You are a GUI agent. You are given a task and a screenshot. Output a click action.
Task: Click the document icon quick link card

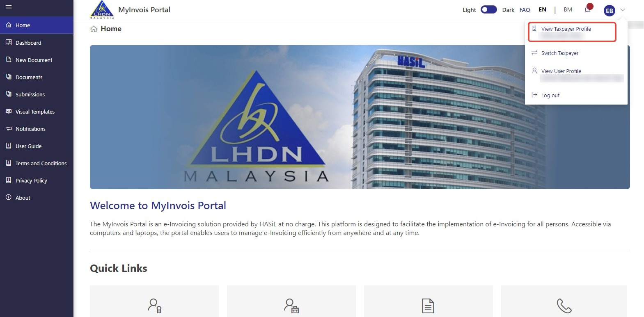pyautogui.click(x=428, y=301)
